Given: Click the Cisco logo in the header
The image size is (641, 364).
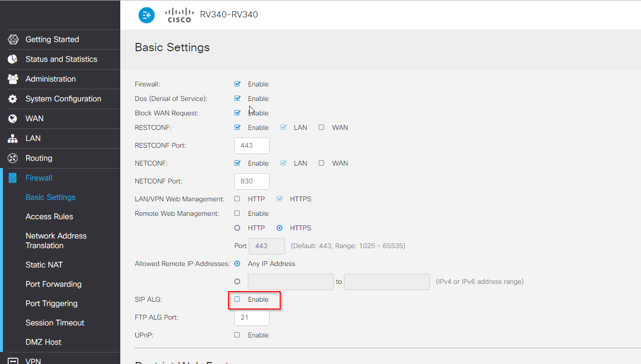Looking at the screenshot, I should 179,14.
